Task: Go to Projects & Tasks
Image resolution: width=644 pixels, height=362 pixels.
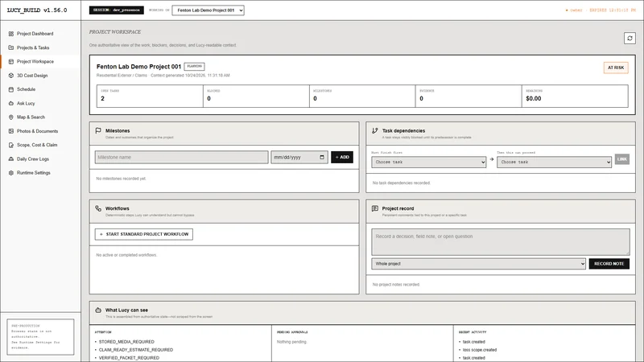Action: pyautogui.click(x=33, y=47)
